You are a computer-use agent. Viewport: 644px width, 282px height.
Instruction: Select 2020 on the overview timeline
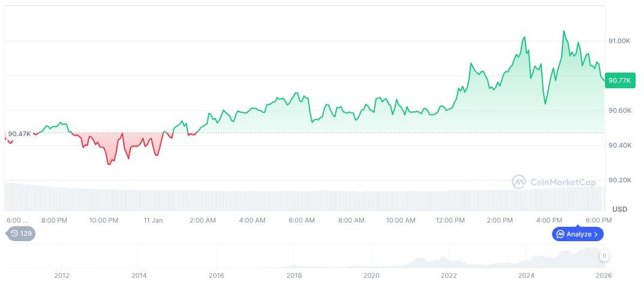coord(372,275)
